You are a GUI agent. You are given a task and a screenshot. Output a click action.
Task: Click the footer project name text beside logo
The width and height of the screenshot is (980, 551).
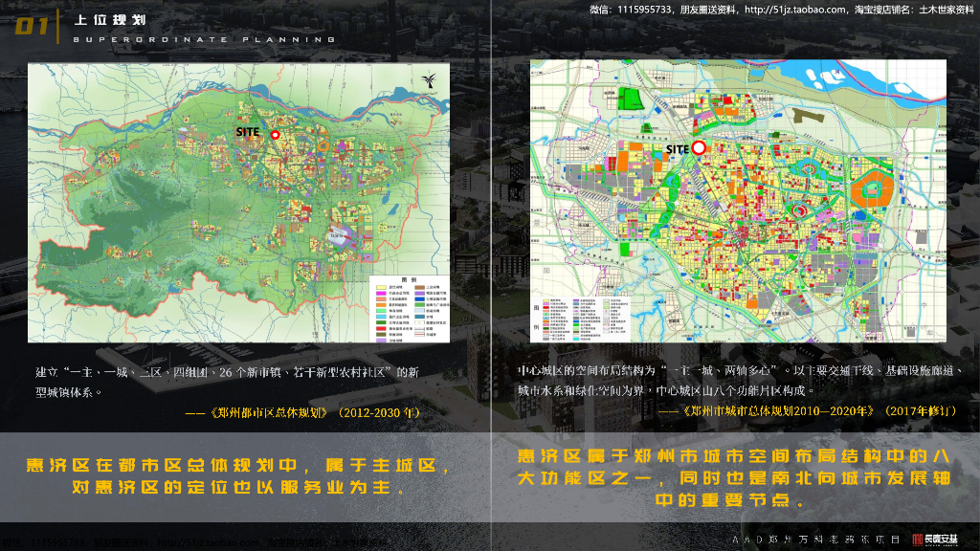point(816,540)
